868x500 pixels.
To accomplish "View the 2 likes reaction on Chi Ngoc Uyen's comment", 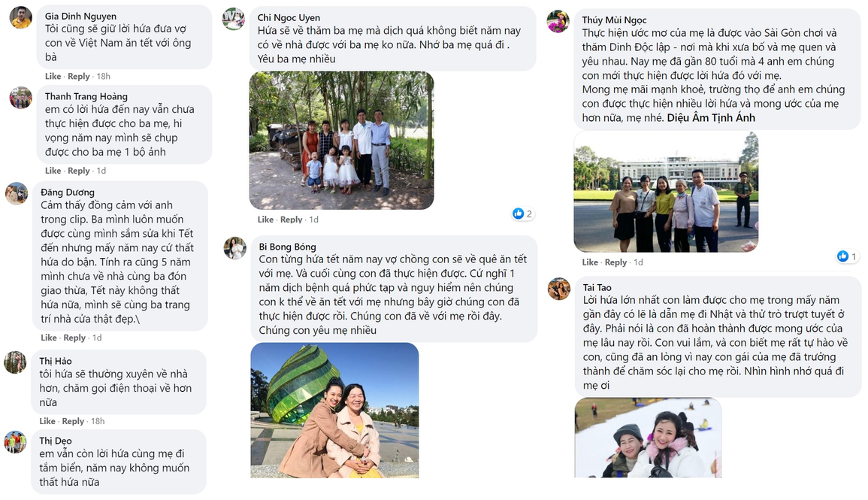I will pos(522,214).
